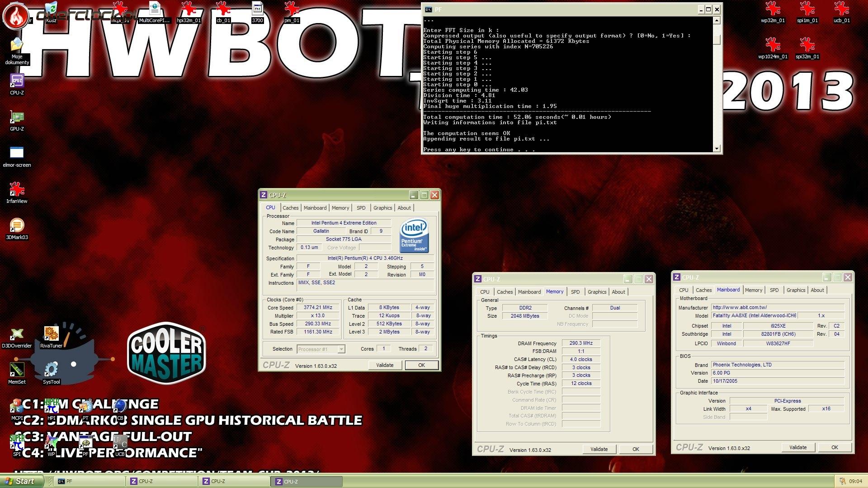
Task: Click PF console scrollbar down arrow
Action: (717, 149)
